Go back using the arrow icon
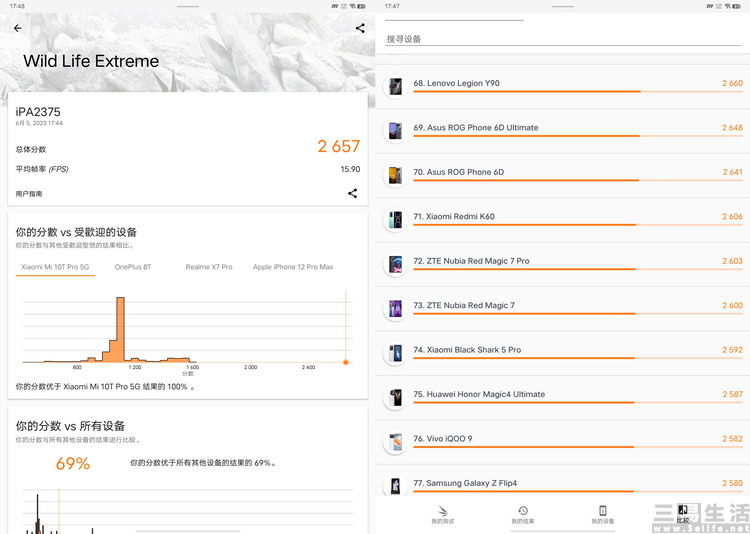The image size is (750, 534). (18, 28)
